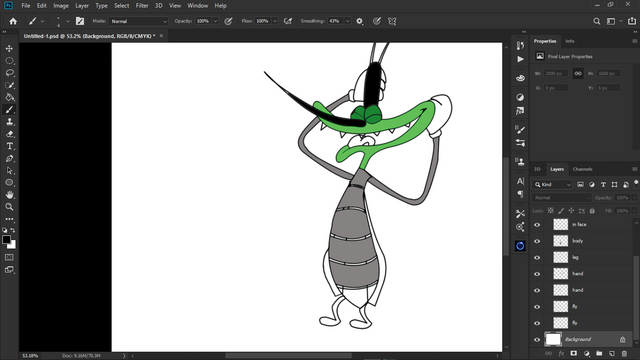Hide the 'body' layer

coord(537,241)
